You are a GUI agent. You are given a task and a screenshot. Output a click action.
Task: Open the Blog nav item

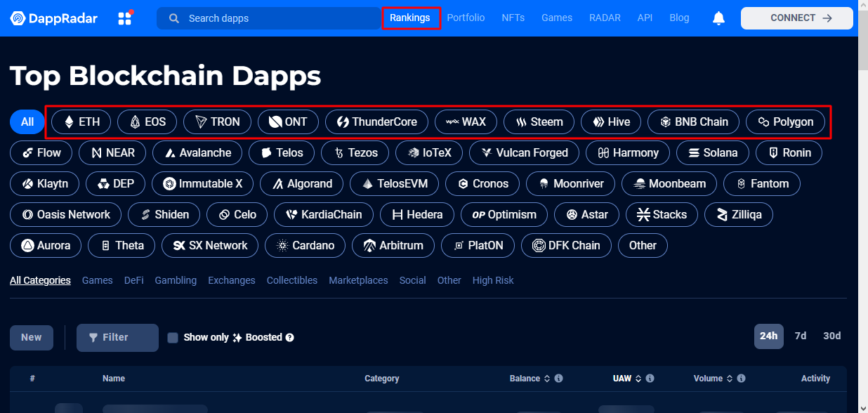(679, 18)
